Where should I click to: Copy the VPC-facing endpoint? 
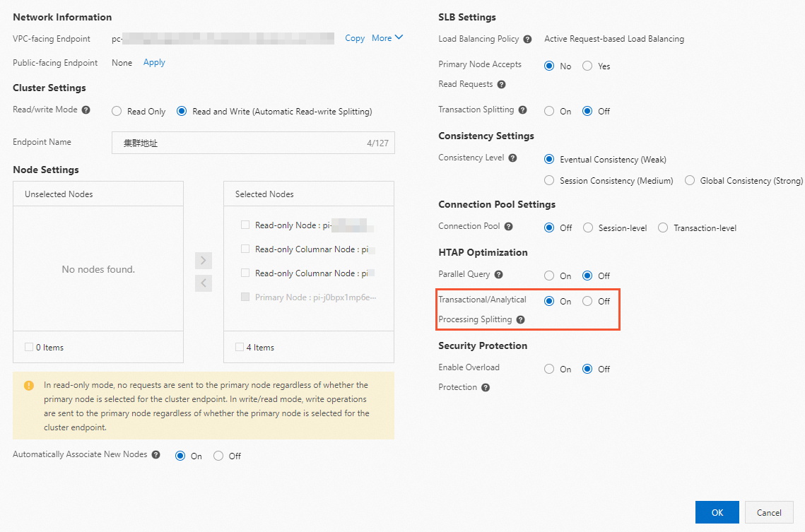click(355, 38)
